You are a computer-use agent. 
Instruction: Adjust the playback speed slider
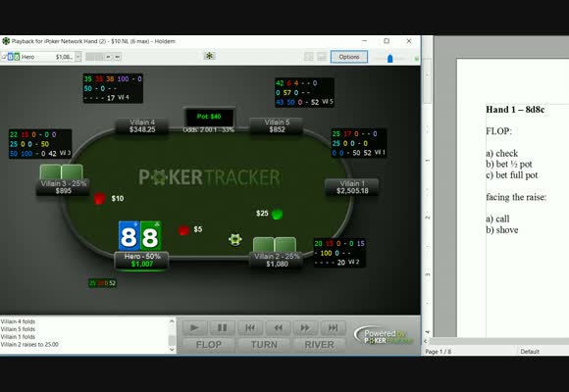(390, 58)
